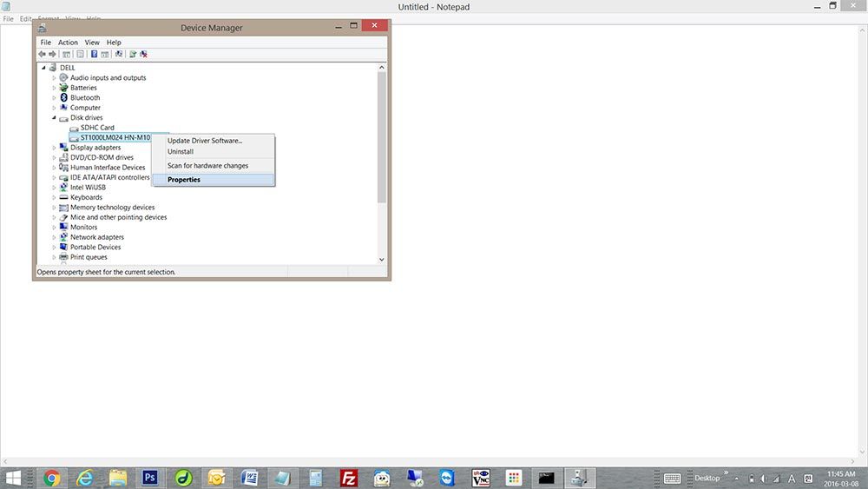868x489 pixels.
Task: Switch to Notepad via taskbar icon
Action: 283,478
